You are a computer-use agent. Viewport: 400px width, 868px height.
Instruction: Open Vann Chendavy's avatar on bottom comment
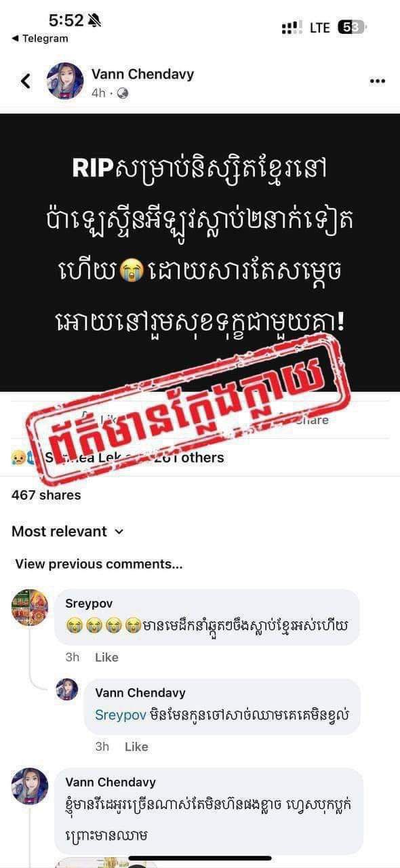(x=30, y=786)
